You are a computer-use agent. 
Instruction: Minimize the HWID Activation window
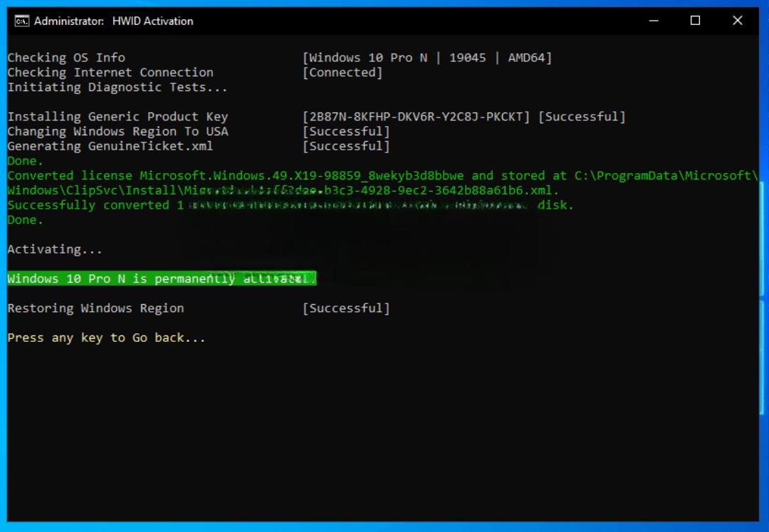coord(654,21)
